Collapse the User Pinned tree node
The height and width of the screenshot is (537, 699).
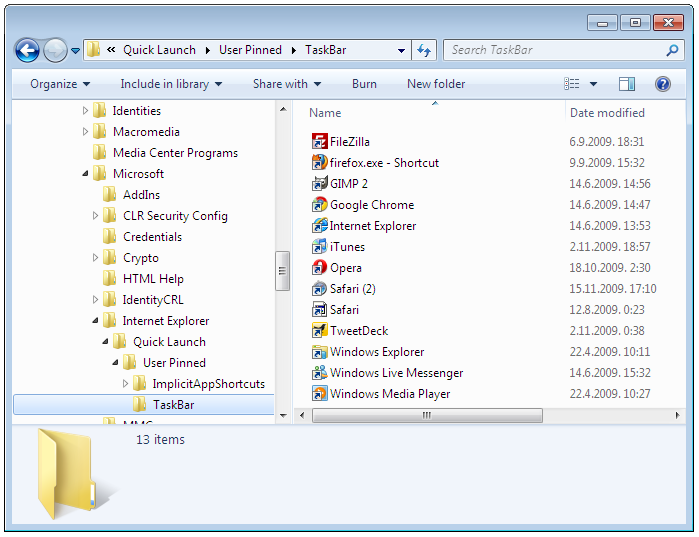click(115, 363)
